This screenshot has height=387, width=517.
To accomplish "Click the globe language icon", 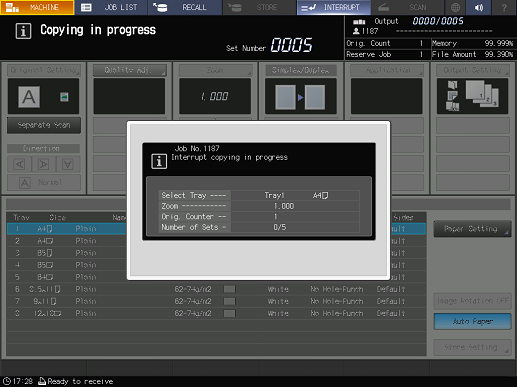I will coord(455,7).
